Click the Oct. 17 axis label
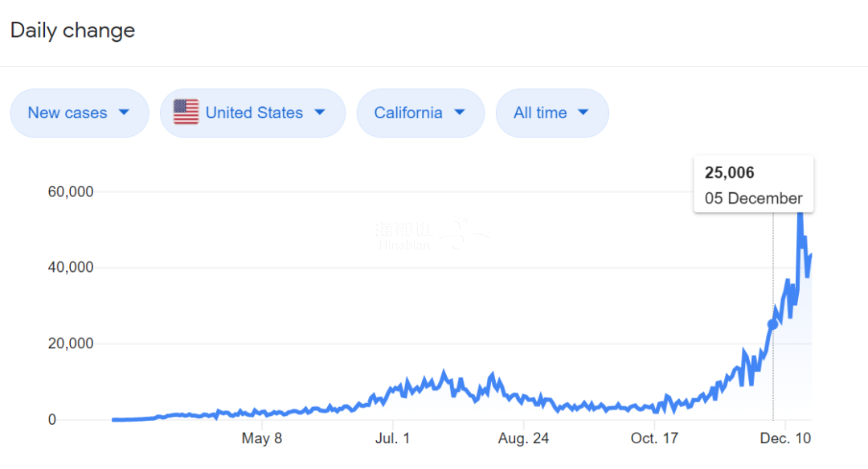 coord(654,438)
